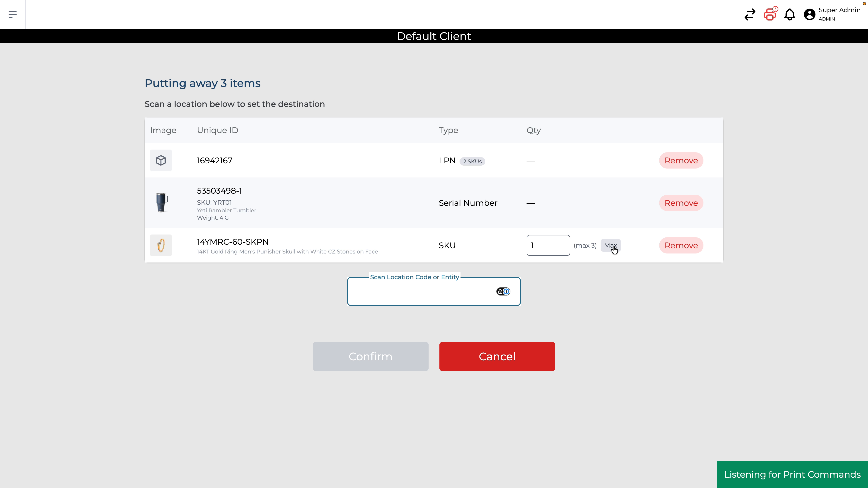868x488 pixels.
Task: Click the Weight: 4 G text
Action: click(213, 218)
